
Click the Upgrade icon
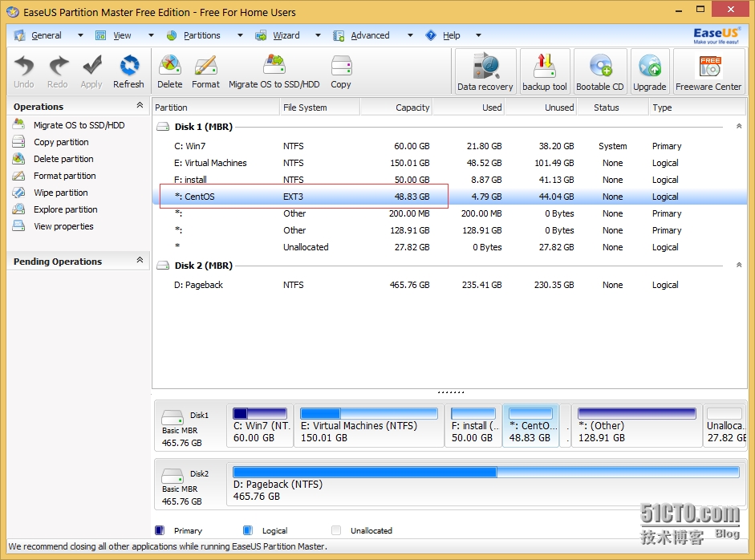click(x=650, y=71)
